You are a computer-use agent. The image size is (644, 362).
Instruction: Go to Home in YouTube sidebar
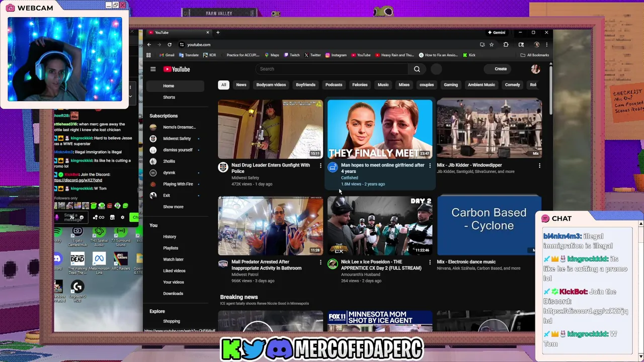pyautogui.click(x=175, y=86)
